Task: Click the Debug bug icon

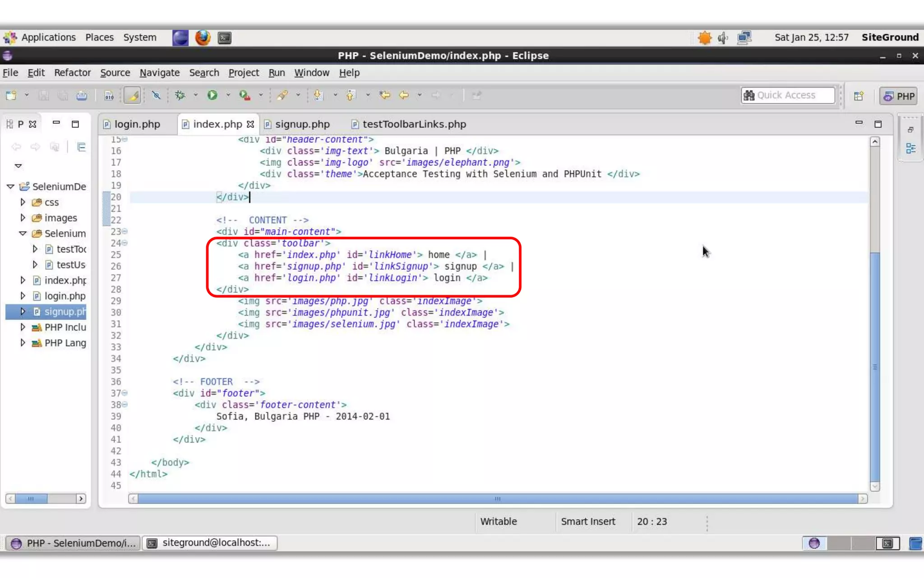Action: pyautogui.click(x=180, y=95)
